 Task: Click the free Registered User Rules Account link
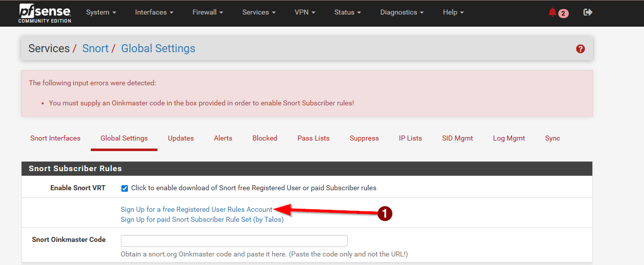click(x=196, y=209)
